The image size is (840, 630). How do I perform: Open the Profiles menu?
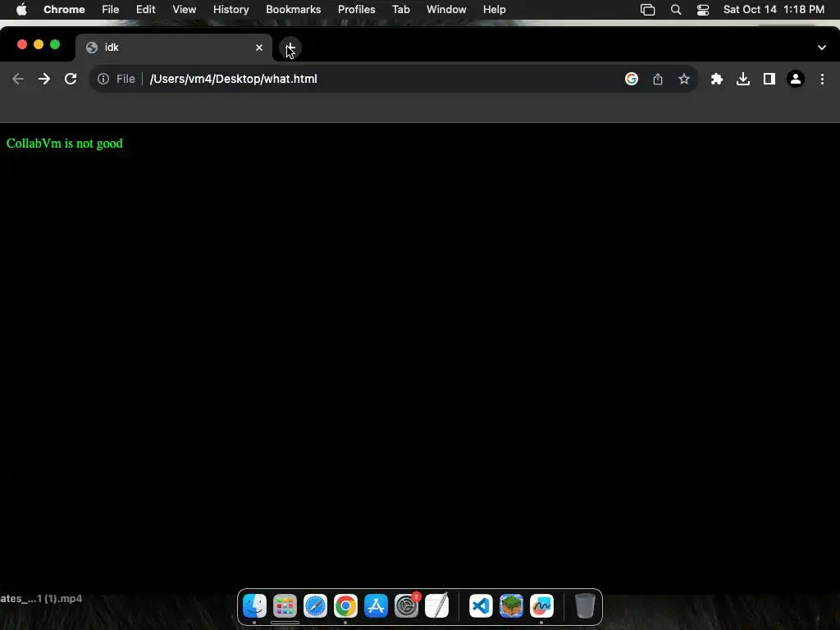click(356, 10)
